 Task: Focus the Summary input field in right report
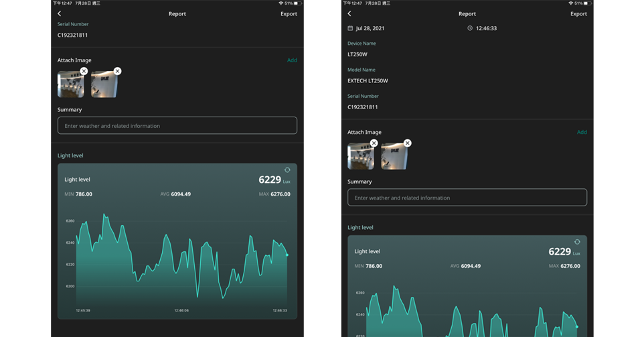tap(467, 198)
